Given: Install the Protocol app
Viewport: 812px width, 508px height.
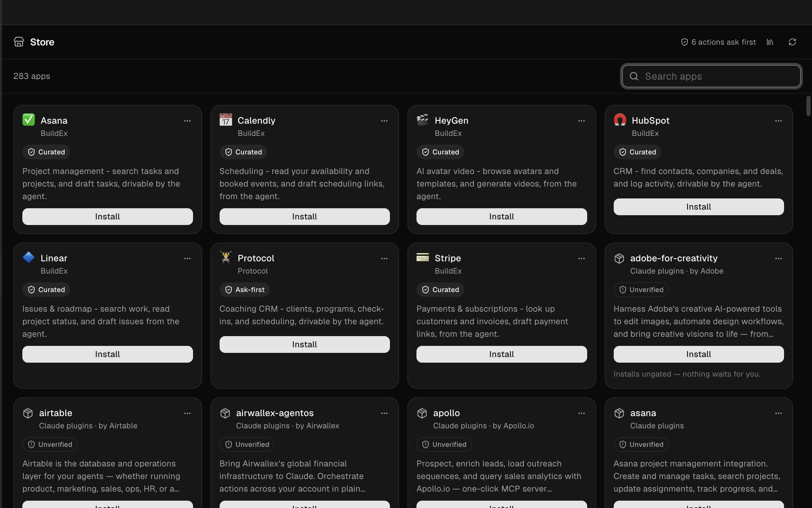Looking at the screenshot, I should point(304,344).
